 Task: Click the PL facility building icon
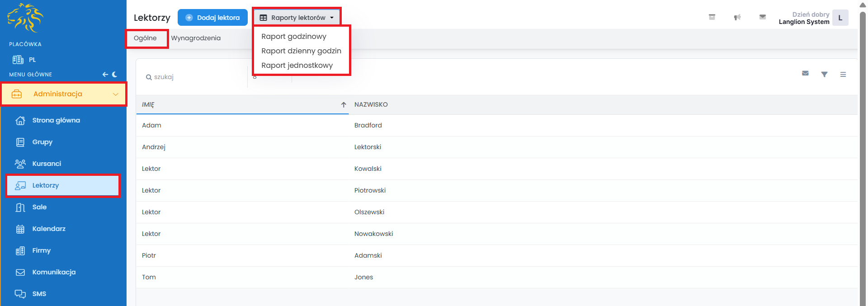click(x=18, y=60)
